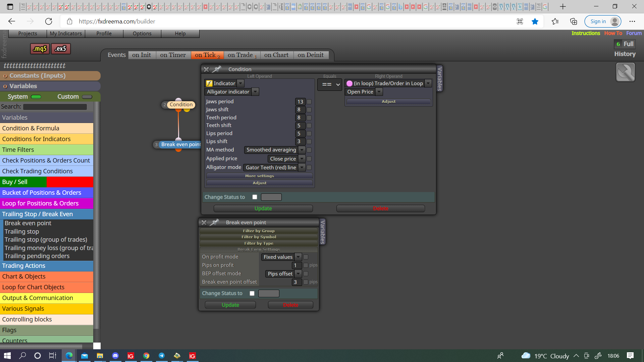
Task: Close the Break even point panel
Action: click(x=204, y=223)
